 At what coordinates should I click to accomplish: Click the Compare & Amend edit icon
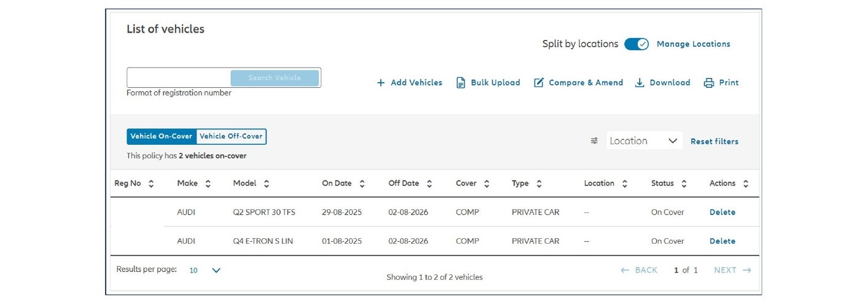538,82
